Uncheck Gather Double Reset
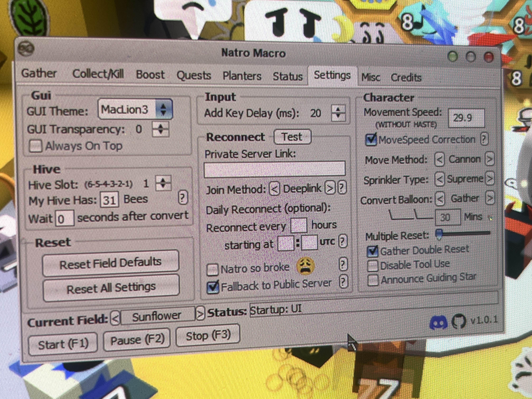 [x=372, y=251]
